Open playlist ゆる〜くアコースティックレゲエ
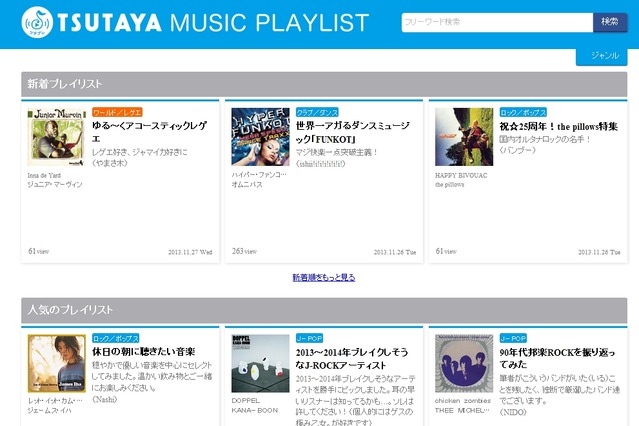639x426 pixels. click(149, 132)
